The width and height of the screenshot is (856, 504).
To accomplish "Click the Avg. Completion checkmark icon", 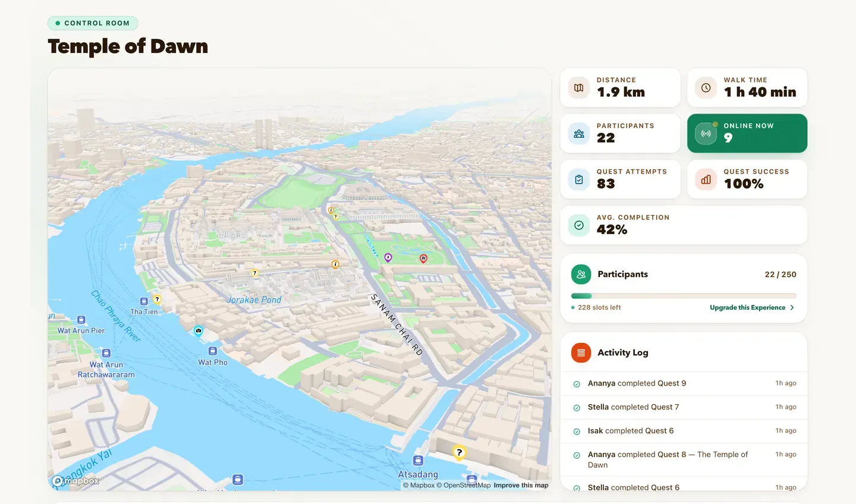I will (579, 225).
